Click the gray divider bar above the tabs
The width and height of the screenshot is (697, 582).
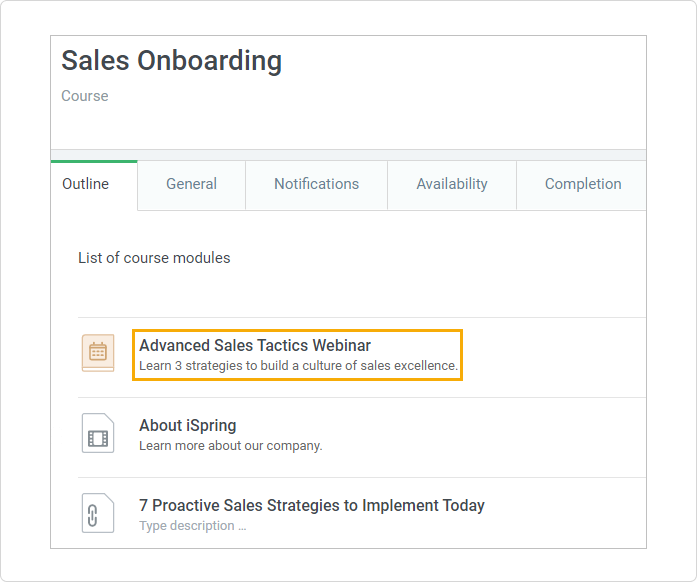(348, 154)
